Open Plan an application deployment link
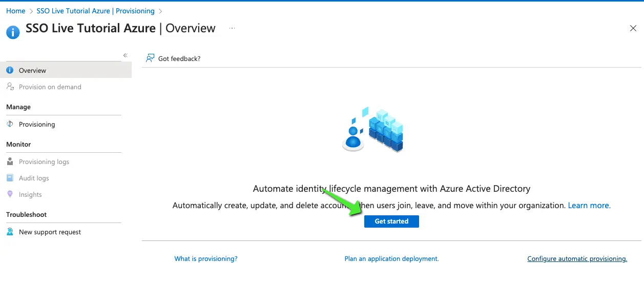This screenshot has height=283, width=644. click(x=391, y=259)
